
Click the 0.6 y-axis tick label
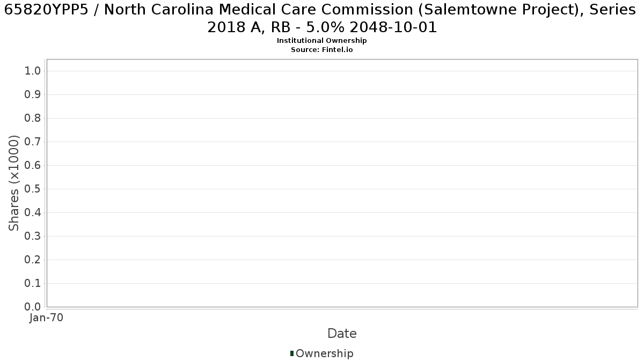(33, 166)
